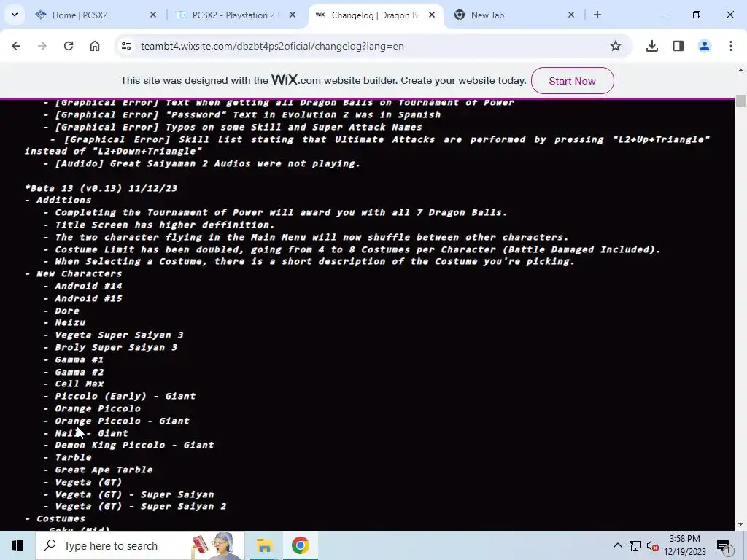The image size is (747, 560).
Task: Click the page scrollbar thumb
Action: [741, 101]
